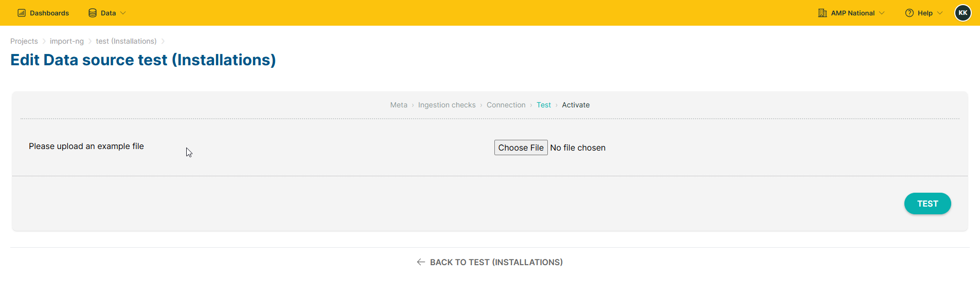Select the Activate step
The height and width of the screenshot is (296, 980).
[x=576, y=105]
